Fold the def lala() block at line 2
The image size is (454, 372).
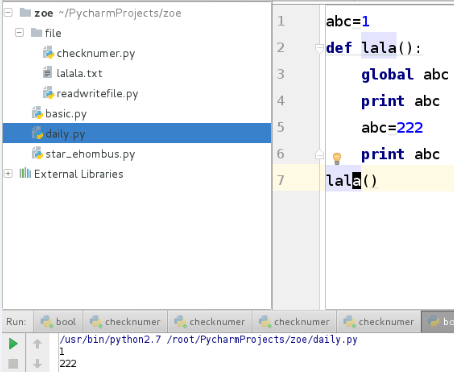(x=319, y=48)
